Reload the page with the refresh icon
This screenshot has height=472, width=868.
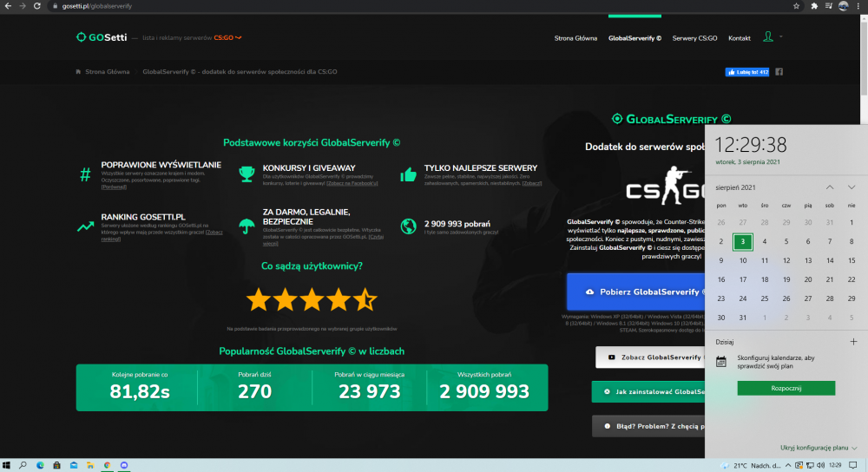(37, 6)
